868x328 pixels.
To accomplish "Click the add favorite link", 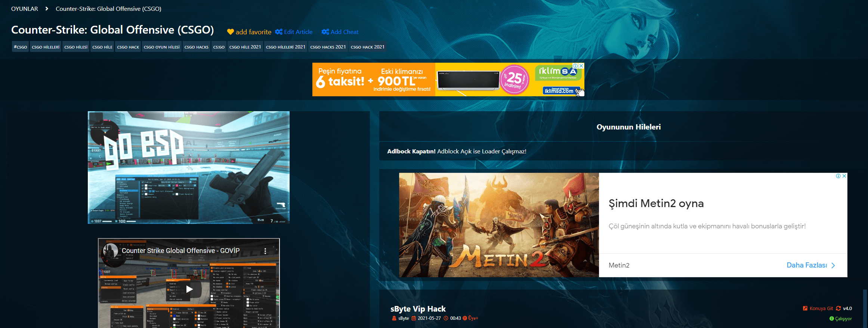I will coord(253,32).
